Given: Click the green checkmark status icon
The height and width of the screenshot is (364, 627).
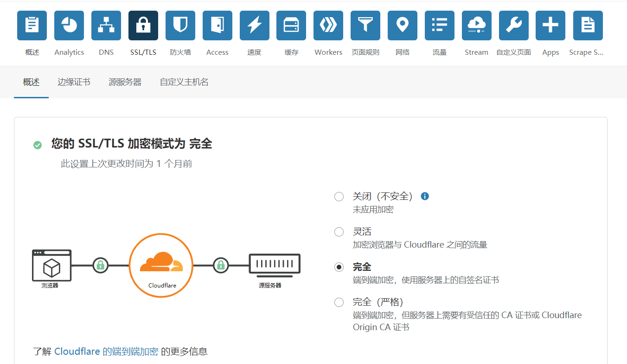Looking at the screenshot, I should [38, 145].
